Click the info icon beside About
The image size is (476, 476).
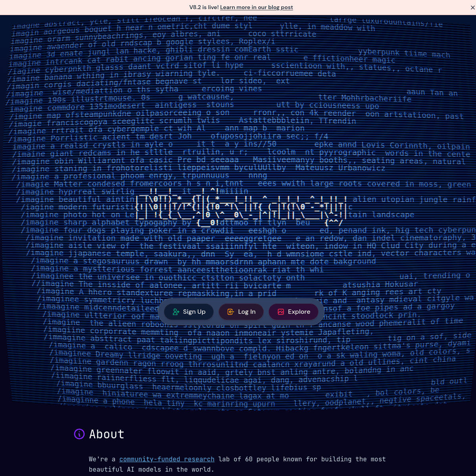79,434
